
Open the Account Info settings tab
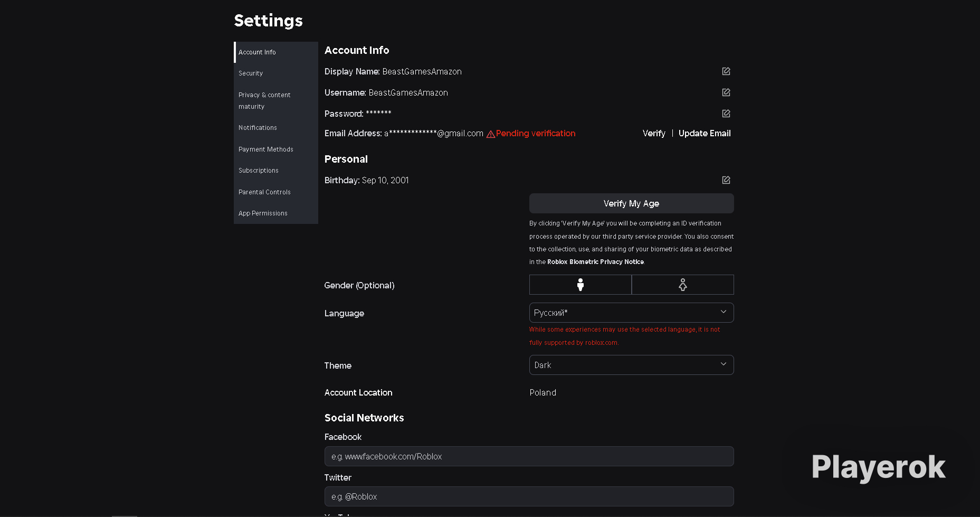pos(276,52)
